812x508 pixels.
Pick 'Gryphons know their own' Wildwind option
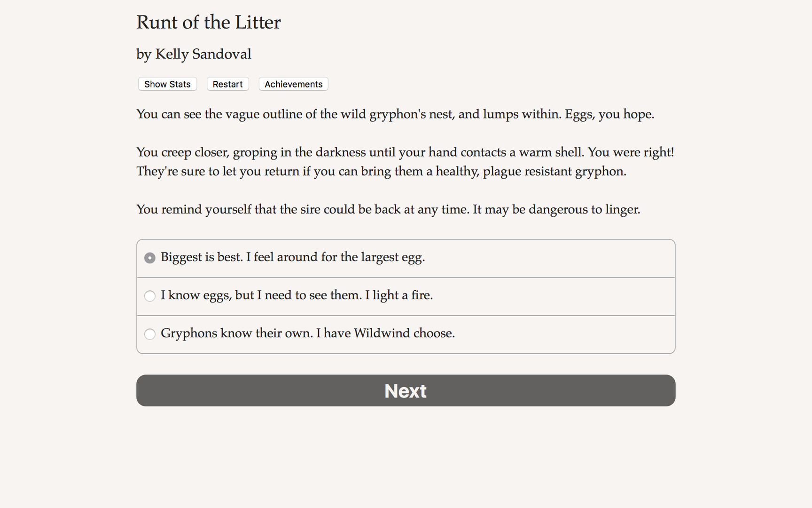307,333
